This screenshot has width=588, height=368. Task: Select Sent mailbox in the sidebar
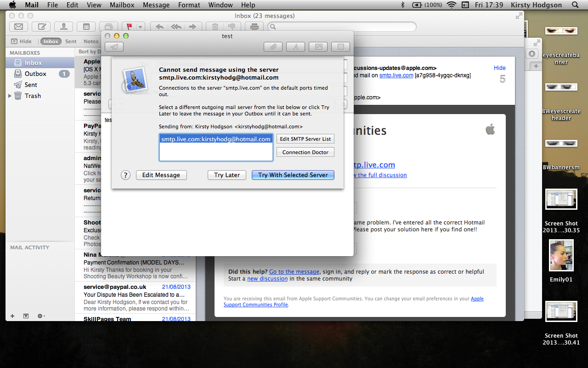[40, 85]
